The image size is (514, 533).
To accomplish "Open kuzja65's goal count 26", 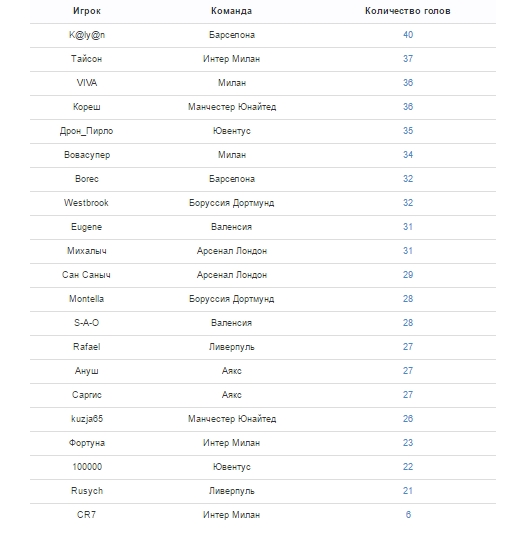I will pyautogui.click(x=408, y=419).
